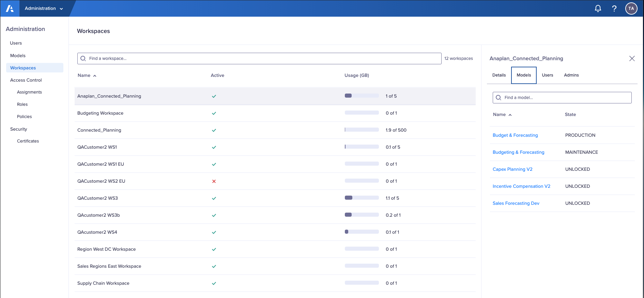Click active checkmark for Anaplan_Connected_Planning

214,96
